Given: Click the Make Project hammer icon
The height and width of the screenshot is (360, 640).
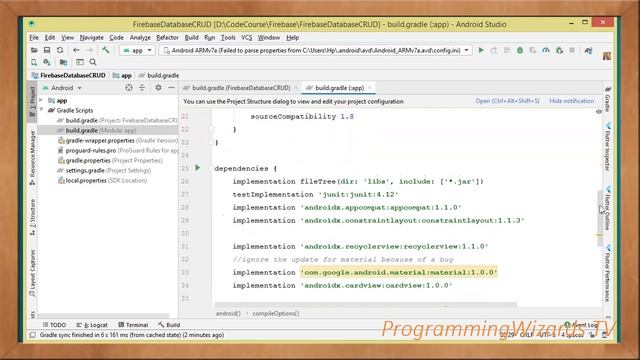Looking at the screenshot, I should [106, 50].
